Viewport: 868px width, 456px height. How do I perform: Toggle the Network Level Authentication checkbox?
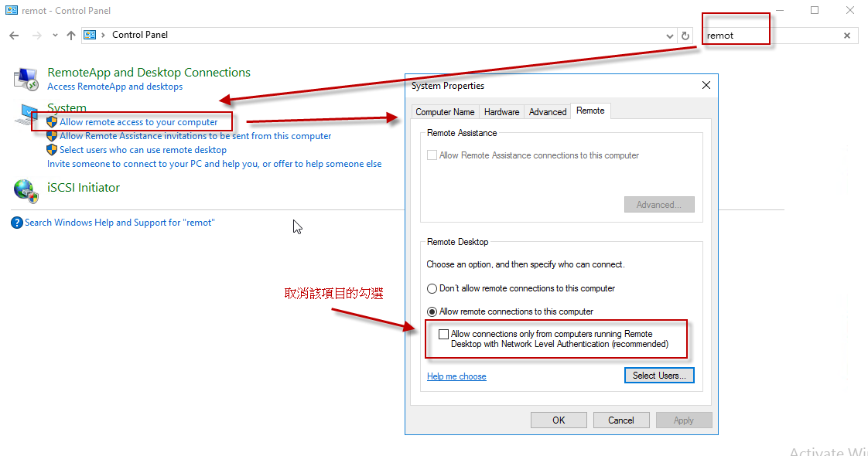point(443,335)
